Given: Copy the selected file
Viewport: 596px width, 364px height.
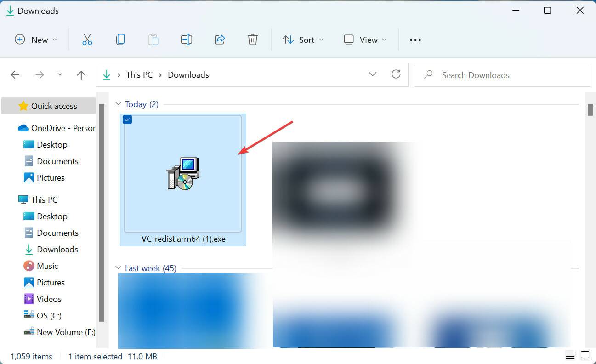Looking at the screenshot, I should pos(120,40).
